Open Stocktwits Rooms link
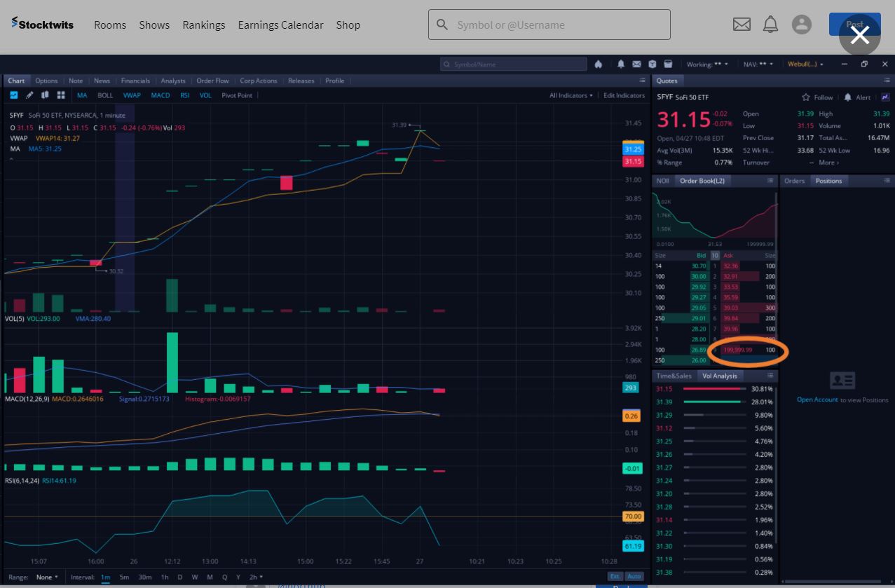The image size is (895, 588). click(x=110, y=25)
